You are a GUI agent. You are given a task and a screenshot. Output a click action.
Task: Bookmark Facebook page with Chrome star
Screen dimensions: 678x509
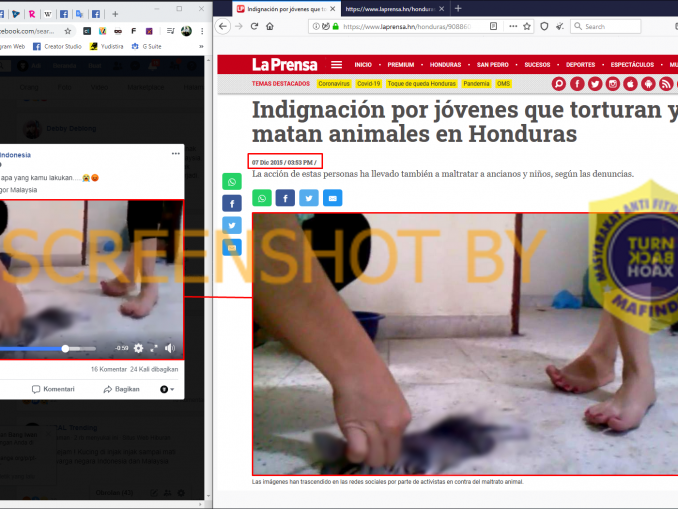click(68, 31)
